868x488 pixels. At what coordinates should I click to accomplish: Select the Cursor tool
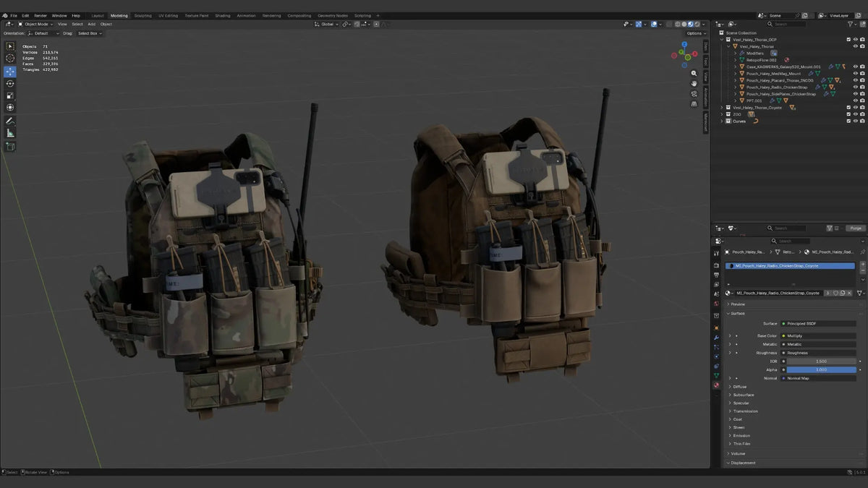(x=10, y=59)
